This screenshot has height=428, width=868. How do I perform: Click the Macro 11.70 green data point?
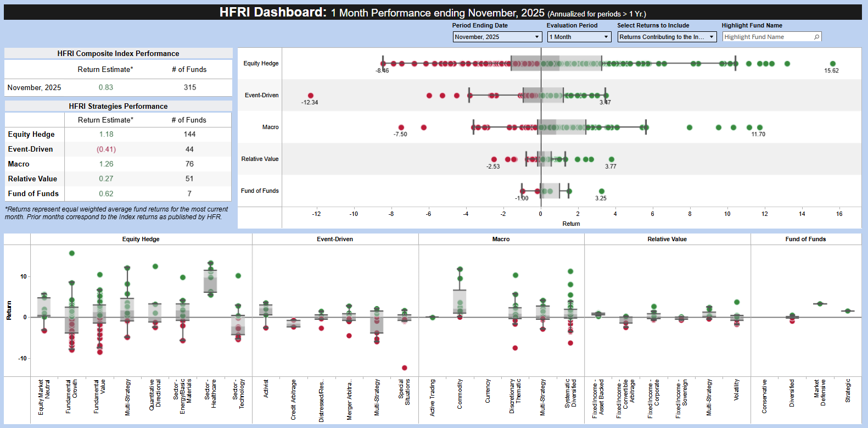pyautogui.click(x=760, y=127)
